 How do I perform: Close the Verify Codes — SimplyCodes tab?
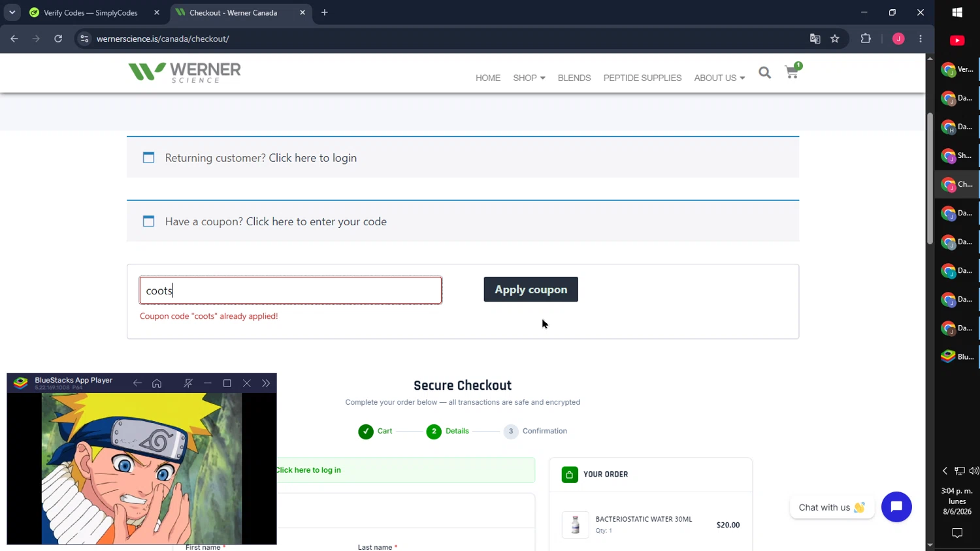157,12
